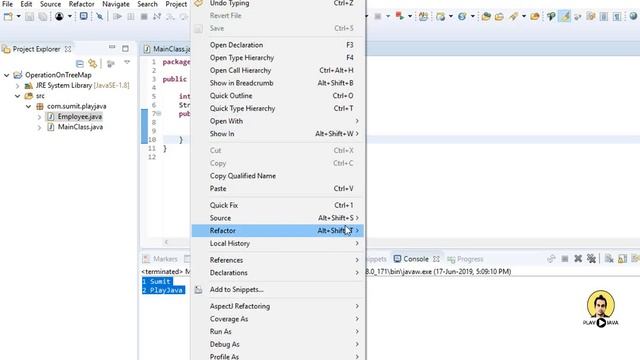This screenshot has height=360, width=640.
Task: Minimize the Project Explorer view
Action: tap(112, 48)
